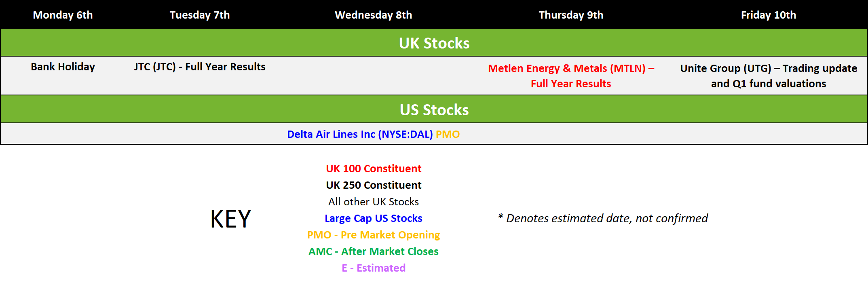
Task: Click the US Stocks section banner
Action: click(434, 110)
